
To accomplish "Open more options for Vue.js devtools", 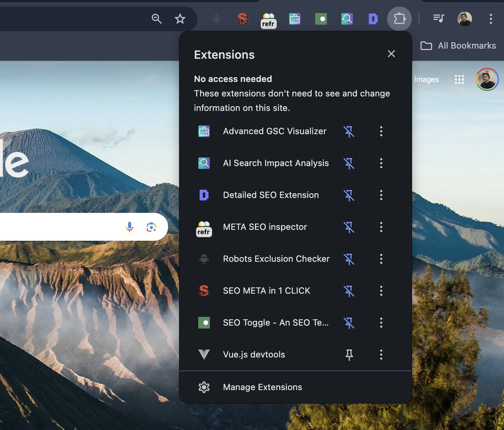I will 381,354.
